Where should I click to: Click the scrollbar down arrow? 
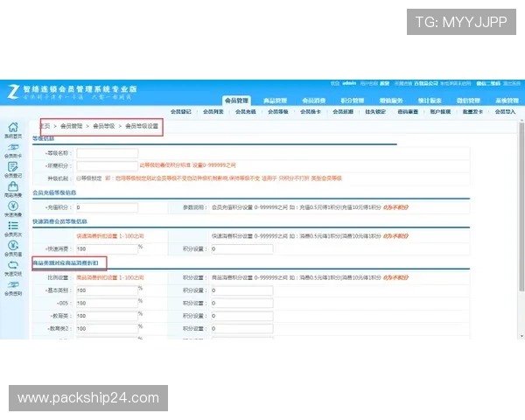click(521, 336)
